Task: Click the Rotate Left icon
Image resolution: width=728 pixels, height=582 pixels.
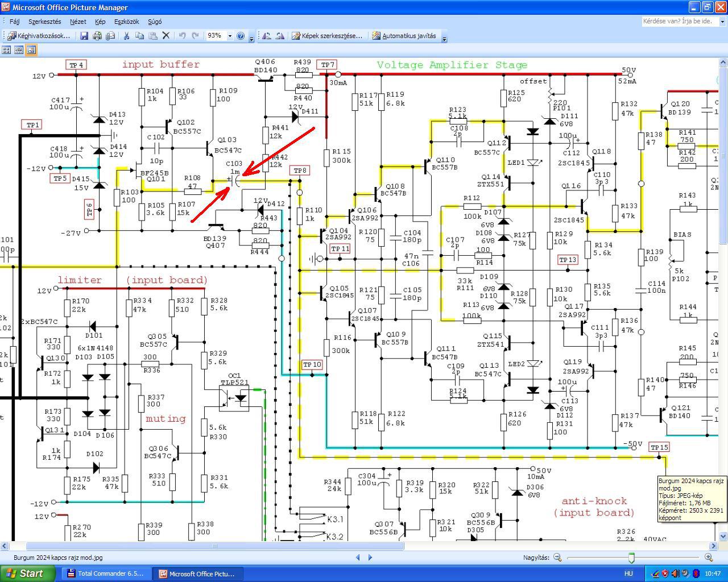Action: (266, 36)
